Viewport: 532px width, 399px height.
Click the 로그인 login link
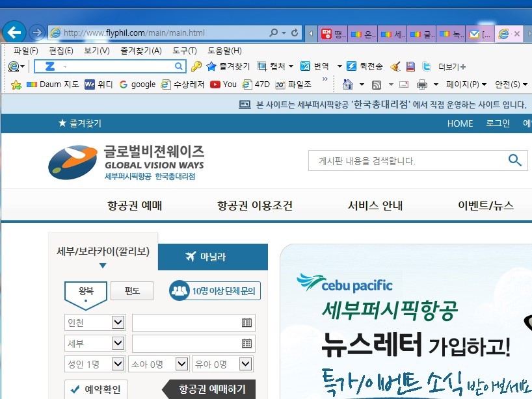click(x=498, y=123)
